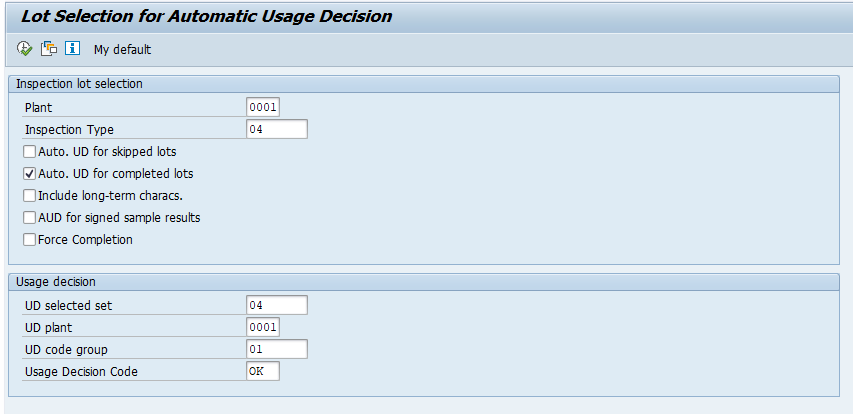Click the My default button
Screen dimensions: 853x414
coord(122,50)
